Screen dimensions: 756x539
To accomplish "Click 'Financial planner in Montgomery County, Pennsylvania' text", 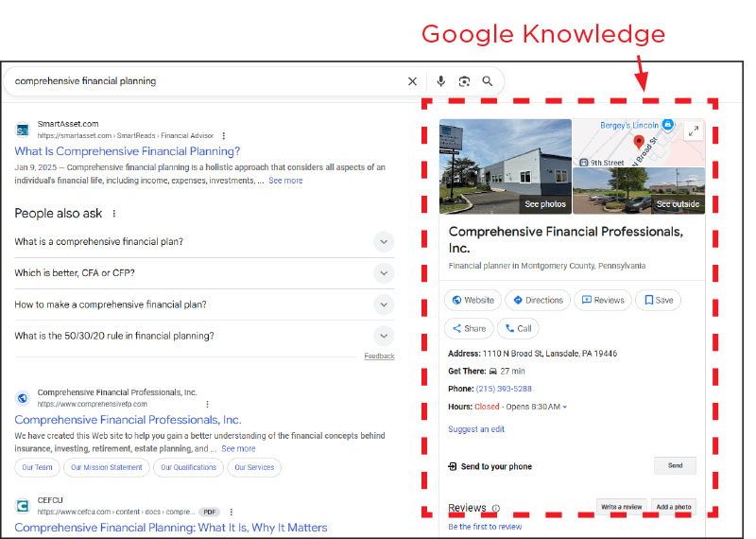I will coord(547,266).
